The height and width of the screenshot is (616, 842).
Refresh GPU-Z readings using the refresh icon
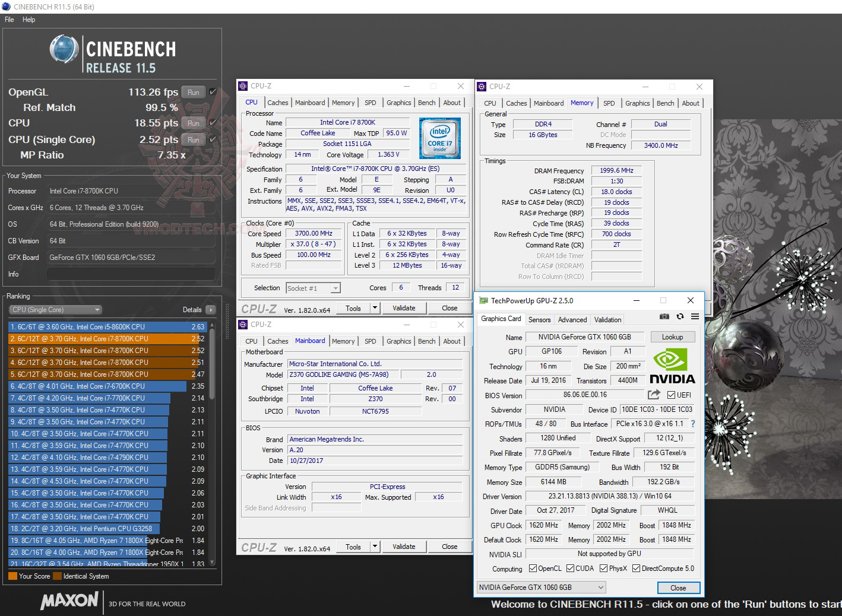pos(679,316)
